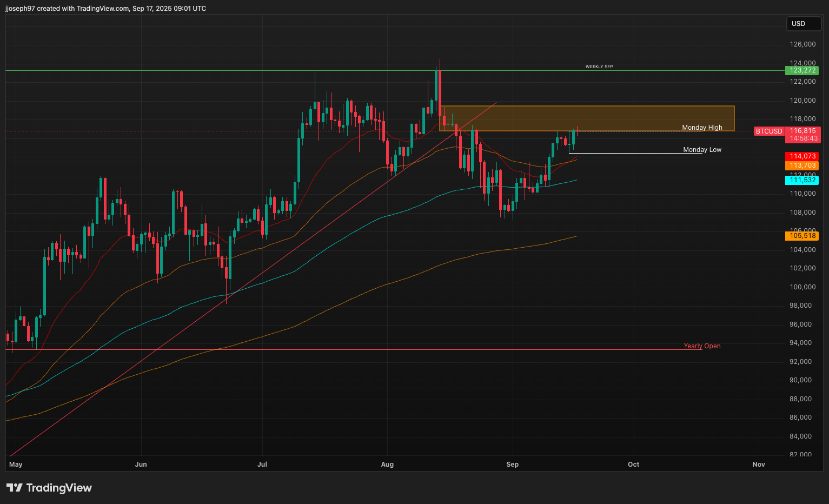Select the 123,272 WEEKLY SFP price label
Screen dimensions: 829x504
(802, 70)
